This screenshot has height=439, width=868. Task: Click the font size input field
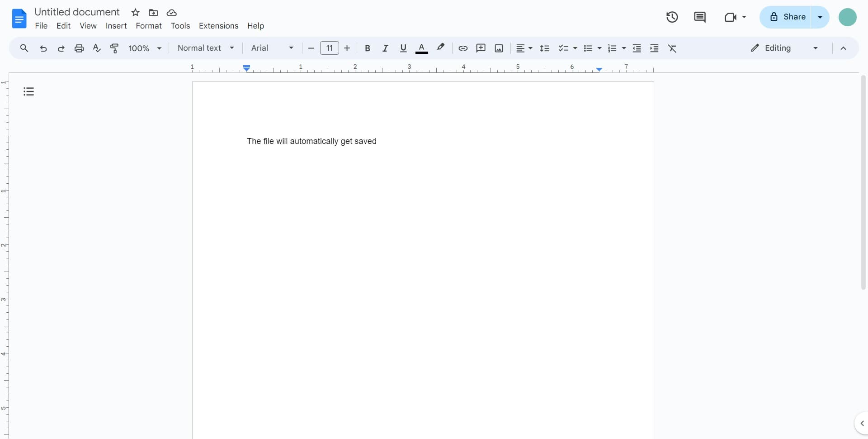pyautogui.click(x=329, y=48)
